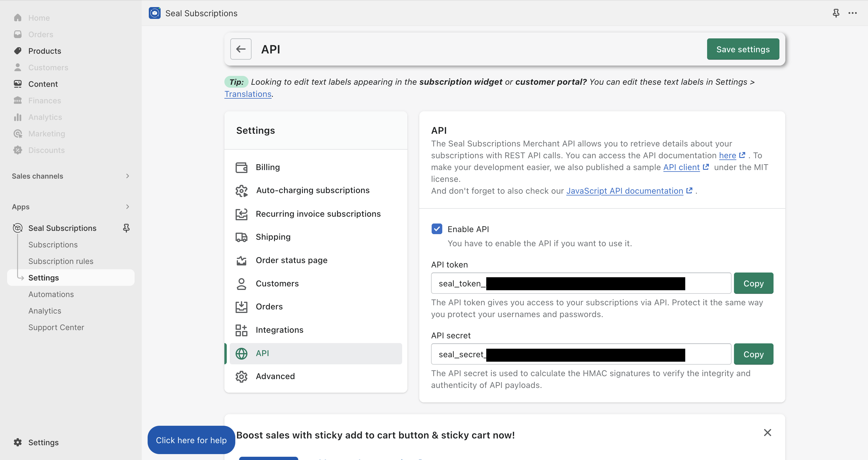Click the Billing wallet icon
The image size is (868, 460).
[241, 167]
